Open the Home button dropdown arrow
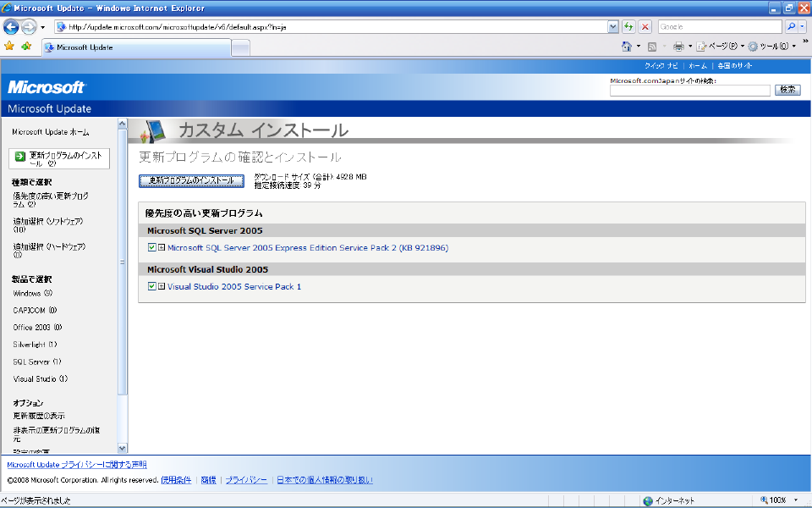Image resolution: width=812 pixels, height=508 pixels. pyautogui.click(x=638, y=46)
